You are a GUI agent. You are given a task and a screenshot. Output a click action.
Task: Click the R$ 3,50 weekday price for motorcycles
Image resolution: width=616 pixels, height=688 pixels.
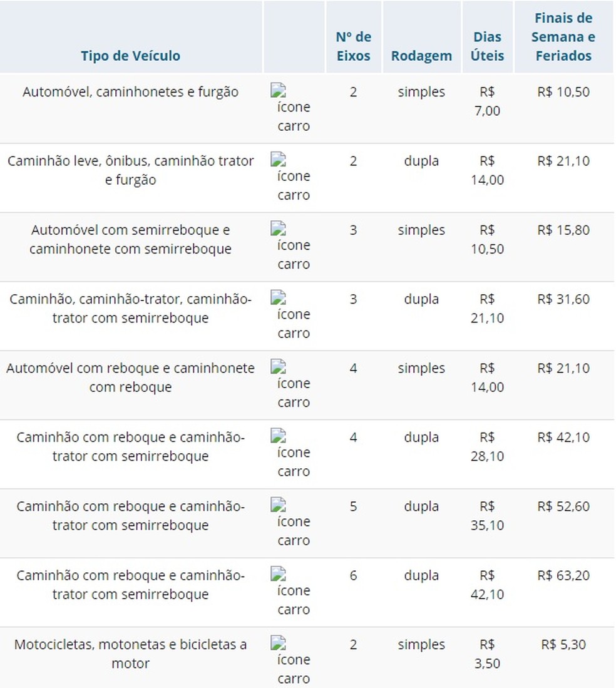click(487, 654)
